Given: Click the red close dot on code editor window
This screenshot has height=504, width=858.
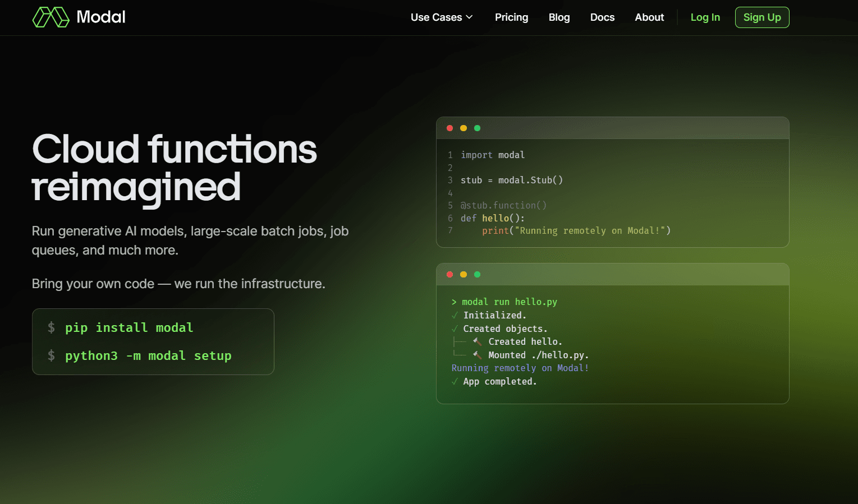Looking at the screenshot, I should pyautogui.click(x=449, y=128).
